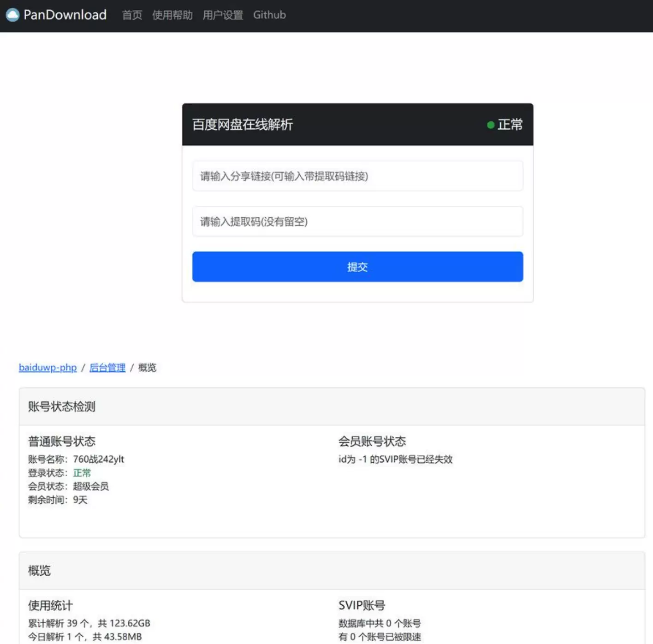653x644 pixels.
Task: Follow the baiduwp-php breadcrumb link
Action: point(47,368)
